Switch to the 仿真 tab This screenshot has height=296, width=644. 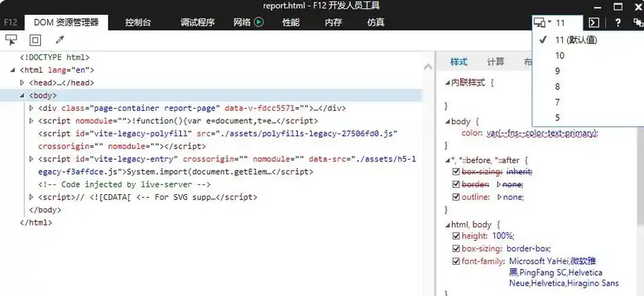pos(376,22)
